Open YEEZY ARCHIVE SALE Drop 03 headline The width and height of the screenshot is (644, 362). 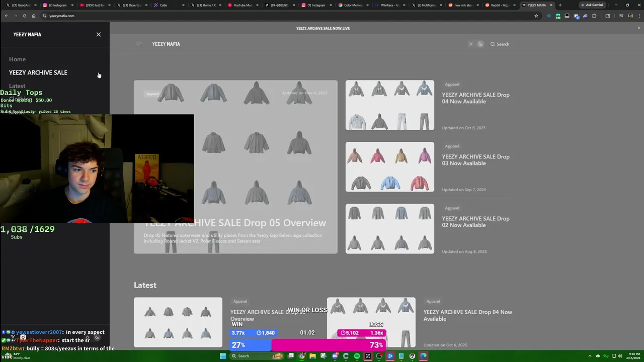tap(476, 160)
